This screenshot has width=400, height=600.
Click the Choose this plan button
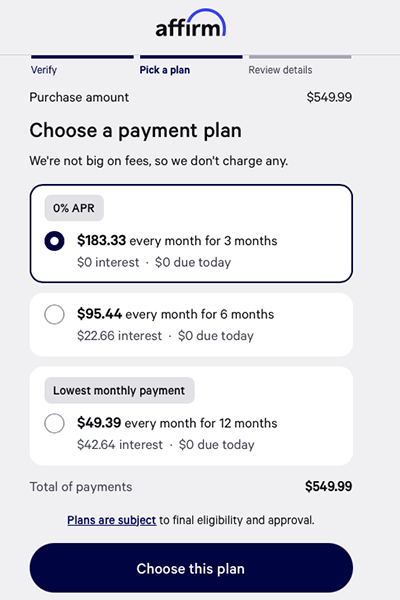coord(191,568)
